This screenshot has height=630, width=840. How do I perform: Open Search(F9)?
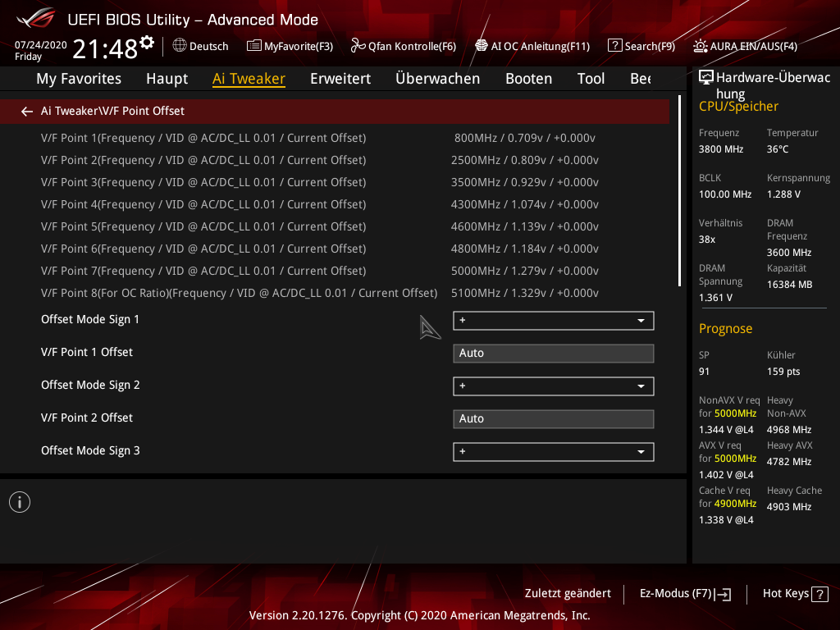tap(641, 46)
